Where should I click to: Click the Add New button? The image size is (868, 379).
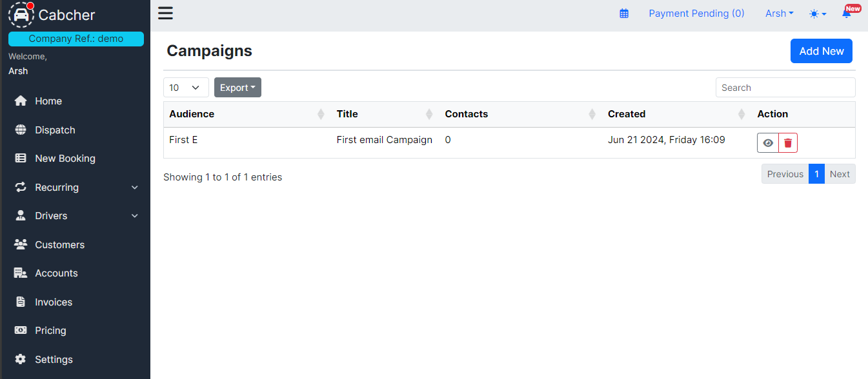[822, 51]
